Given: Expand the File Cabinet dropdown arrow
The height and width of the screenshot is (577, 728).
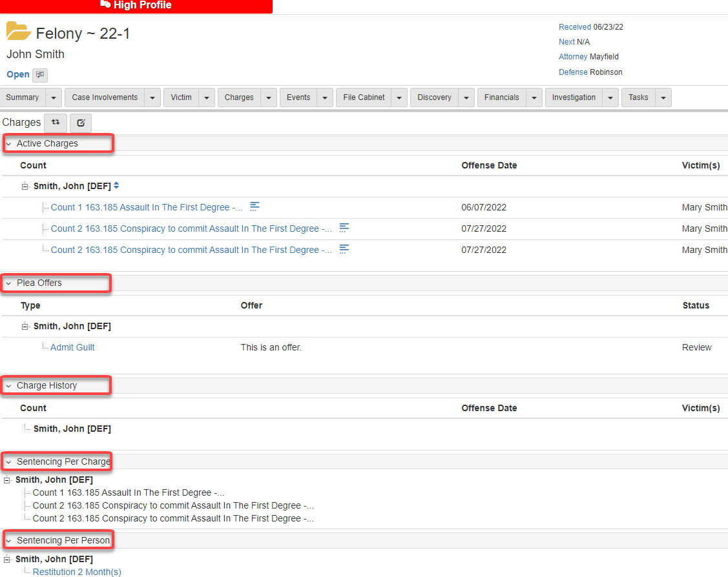Looking at the screenshot, I should pyautogui.click(x=400, y=97).
